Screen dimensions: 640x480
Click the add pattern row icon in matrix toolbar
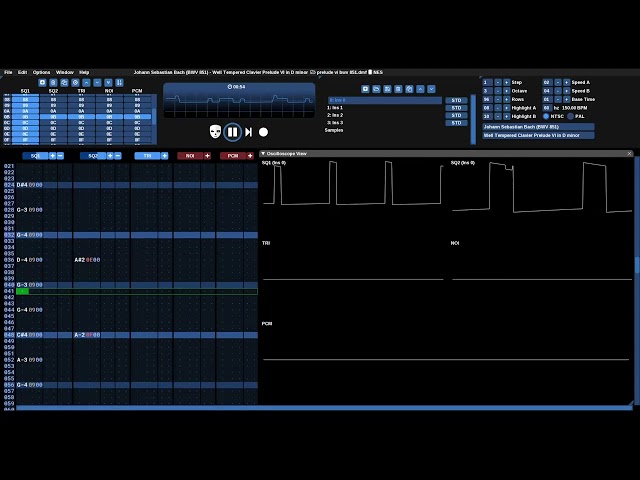[x=42, y=82]
